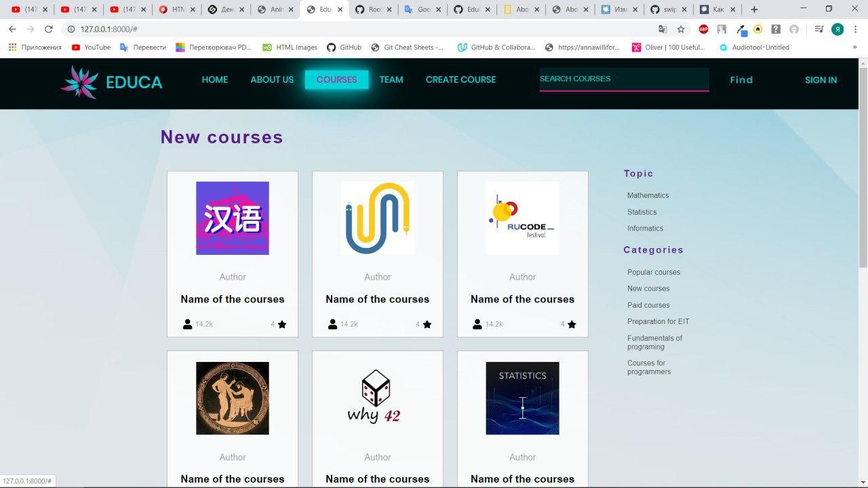
Task: Open the why 42 dice course thumbnail
Action: pyautogui.click(x=378, y=398)
